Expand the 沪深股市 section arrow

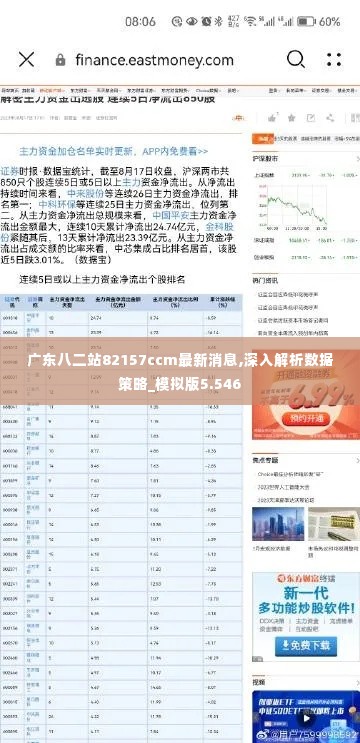[357, 158]
